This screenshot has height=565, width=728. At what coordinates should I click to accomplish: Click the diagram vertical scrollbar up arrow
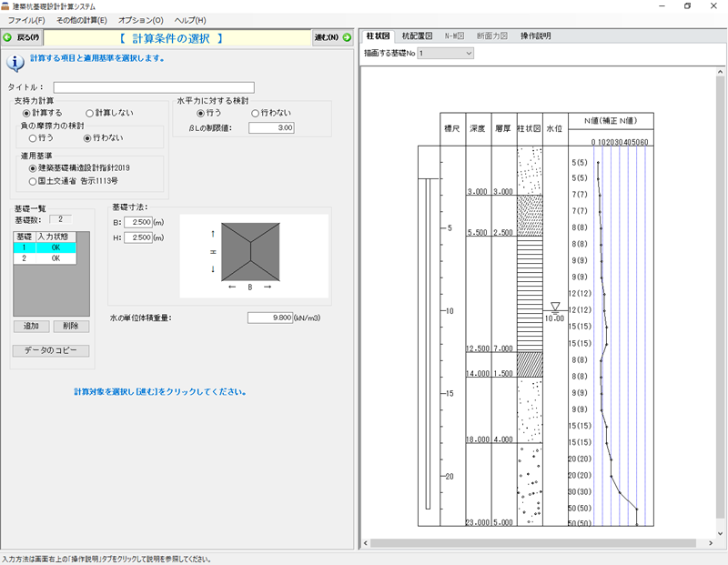(x=721, y=73)
